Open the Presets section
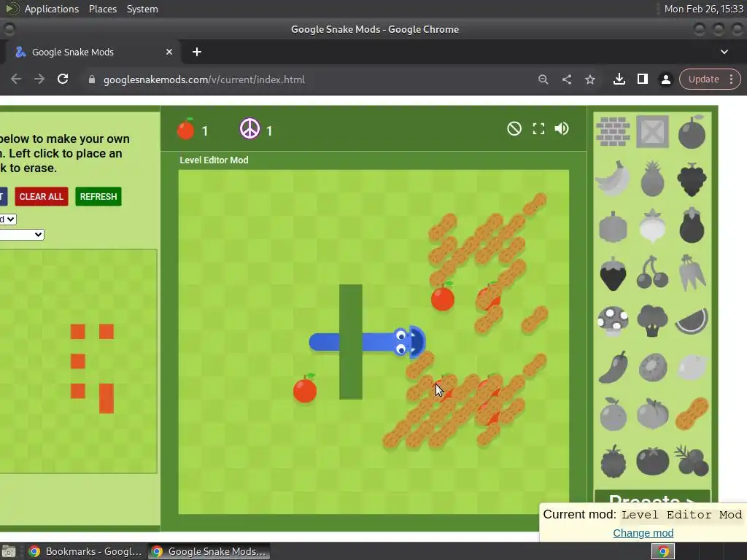747x560 pixels. click(x=651, y=499)
